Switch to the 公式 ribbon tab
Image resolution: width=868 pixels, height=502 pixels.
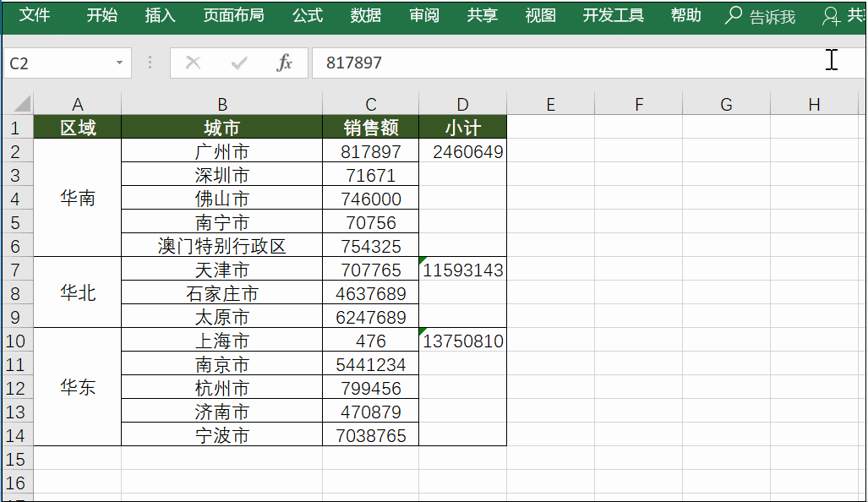[308, 15]
